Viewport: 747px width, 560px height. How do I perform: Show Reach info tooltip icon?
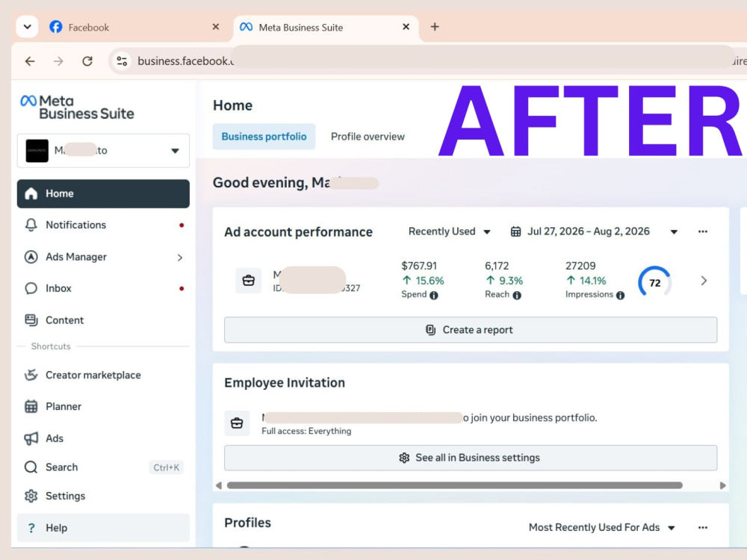(x=517, y=295)
